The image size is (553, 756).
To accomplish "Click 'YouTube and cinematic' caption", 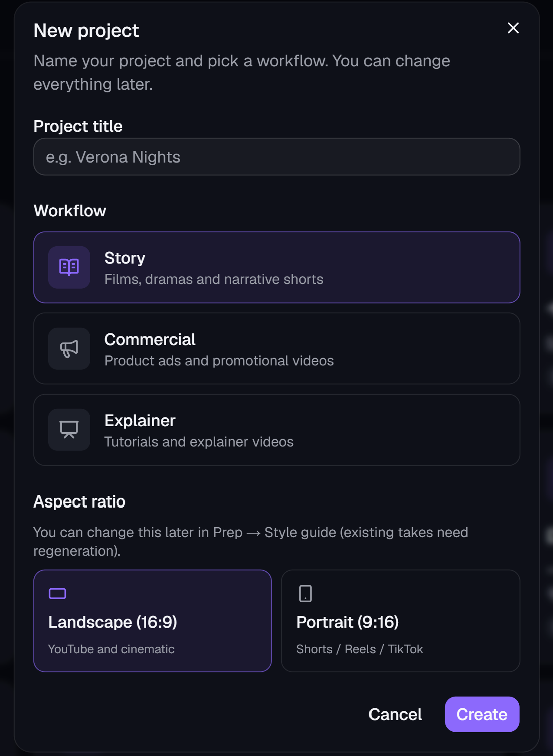I will click(111, 649).
